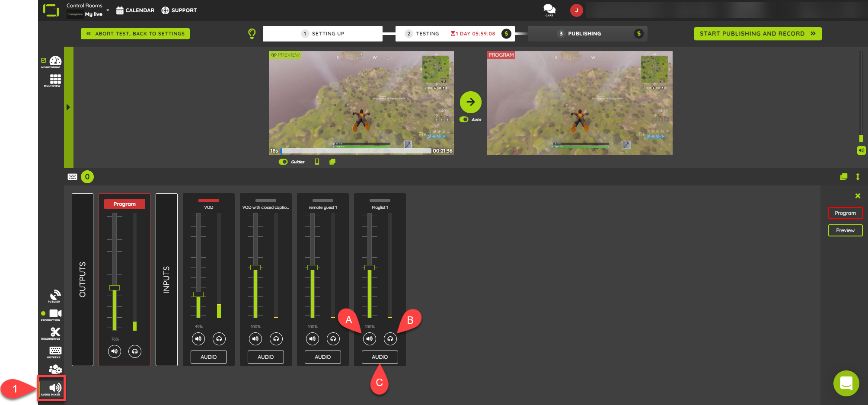The image size is (868, 405).
Task: Go to step 1 Setting Up
Action: (x=322, y=34)
